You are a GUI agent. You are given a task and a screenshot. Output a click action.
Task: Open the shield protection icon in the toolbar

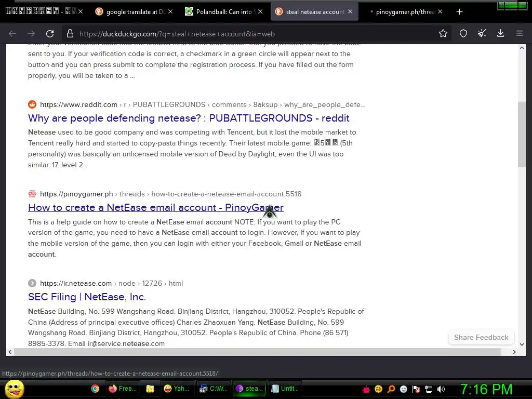click(x=463, y=33)
